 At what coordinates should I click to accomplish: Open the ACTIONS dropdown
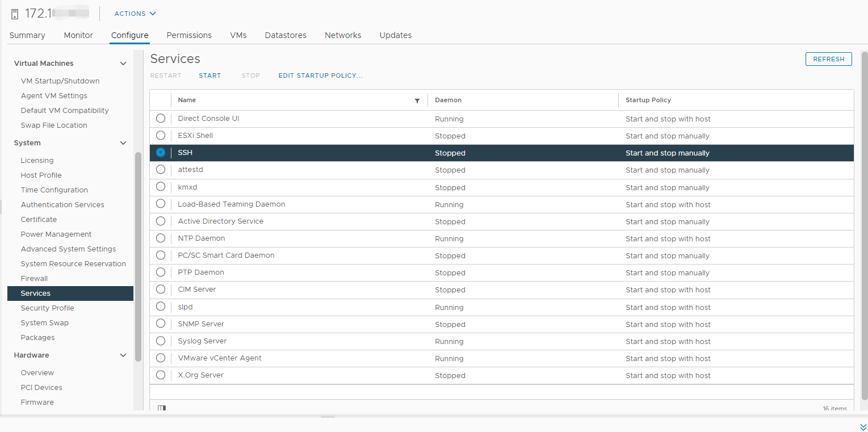coord(134,13)
